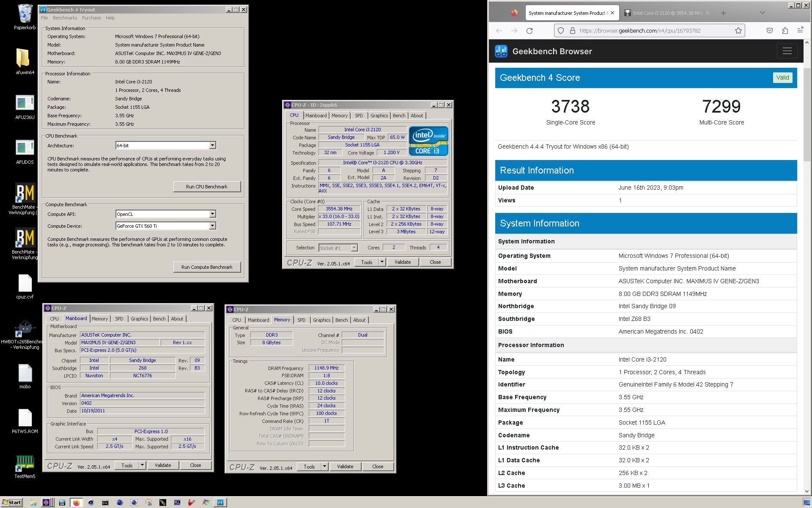Toggle the Geekbench Browser navigation menu
The height and width of the screenshot is (508, 812).
click(x=787, y=51)
